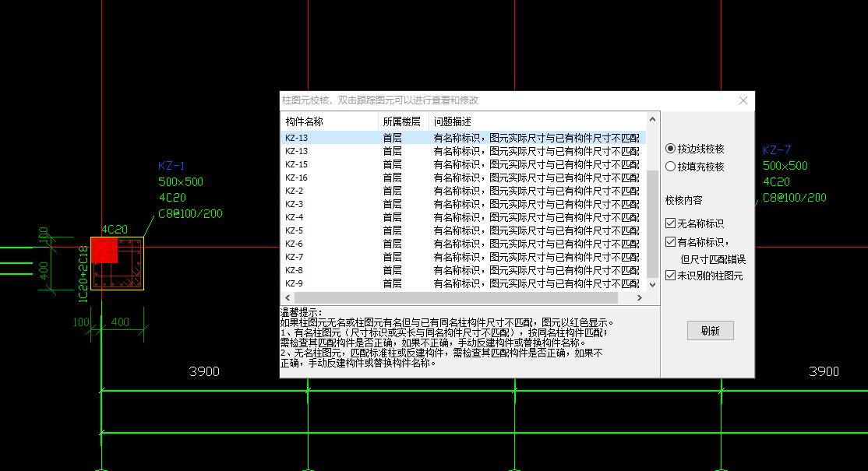868x471 pixels.
Task: Select the KZ-3 row
Action: pos(464,204)
